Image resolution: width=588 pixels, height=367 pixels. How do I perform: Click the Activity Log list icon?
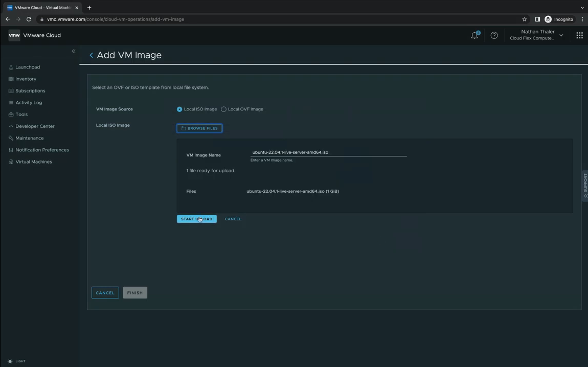11,103
